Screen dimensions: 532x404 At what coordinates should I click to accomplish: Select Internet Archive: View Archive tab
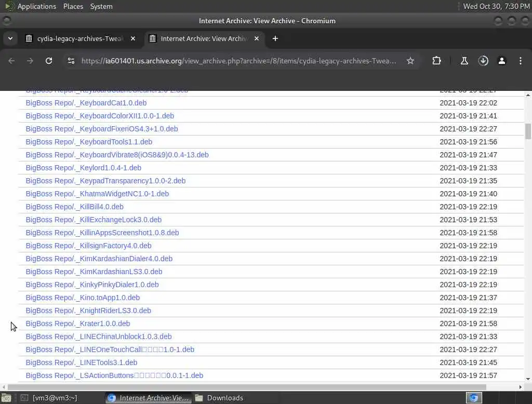coord(204,38)
